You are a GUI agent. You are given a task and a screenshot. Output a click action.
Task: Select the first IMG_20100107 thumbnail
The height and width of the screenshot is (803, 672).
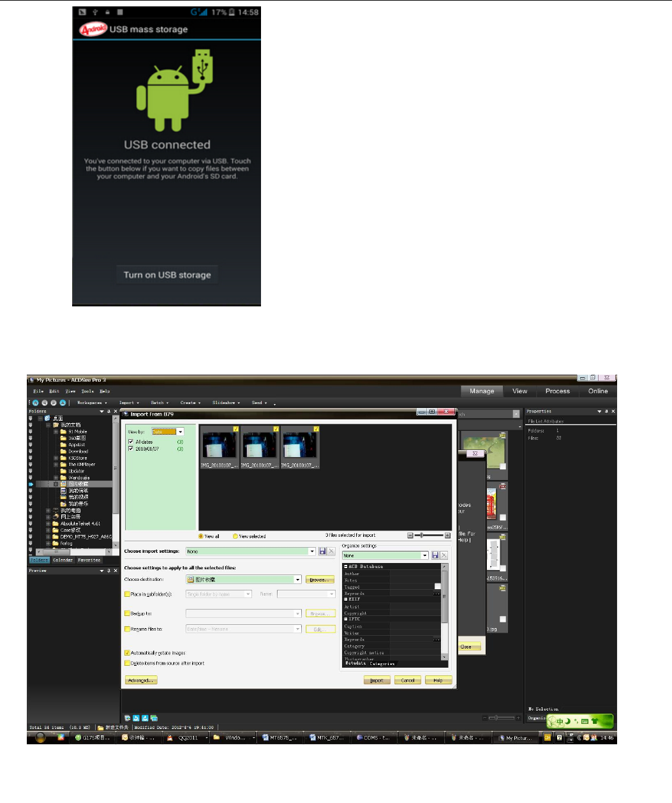(x=220, y=447)
